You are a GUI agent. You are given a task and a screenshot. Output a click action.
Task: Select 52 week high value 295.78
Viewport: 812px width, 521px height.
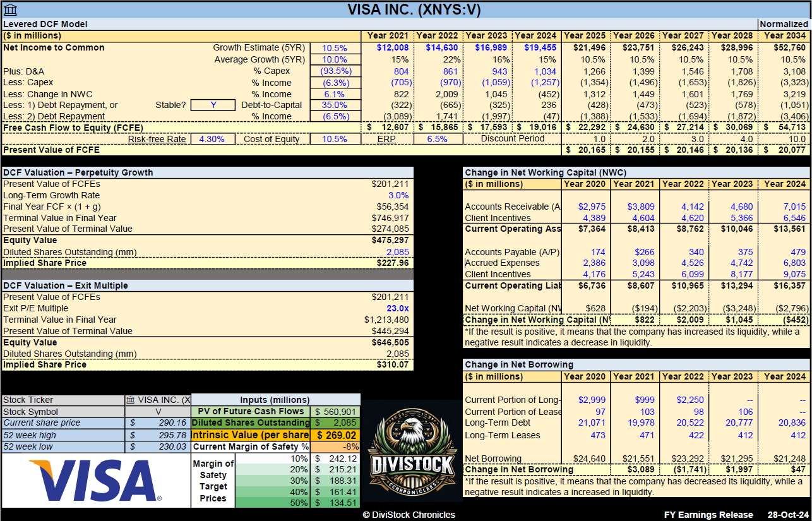pos(157,435)
